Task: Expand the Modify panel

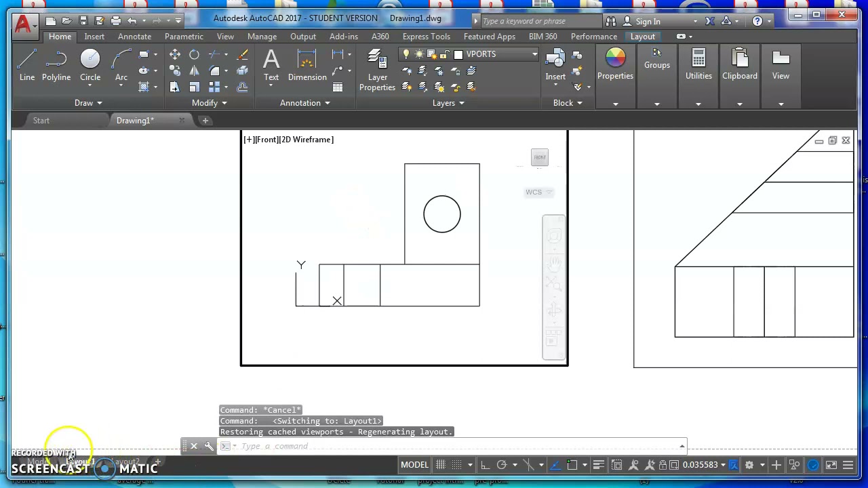Action: 210,103
